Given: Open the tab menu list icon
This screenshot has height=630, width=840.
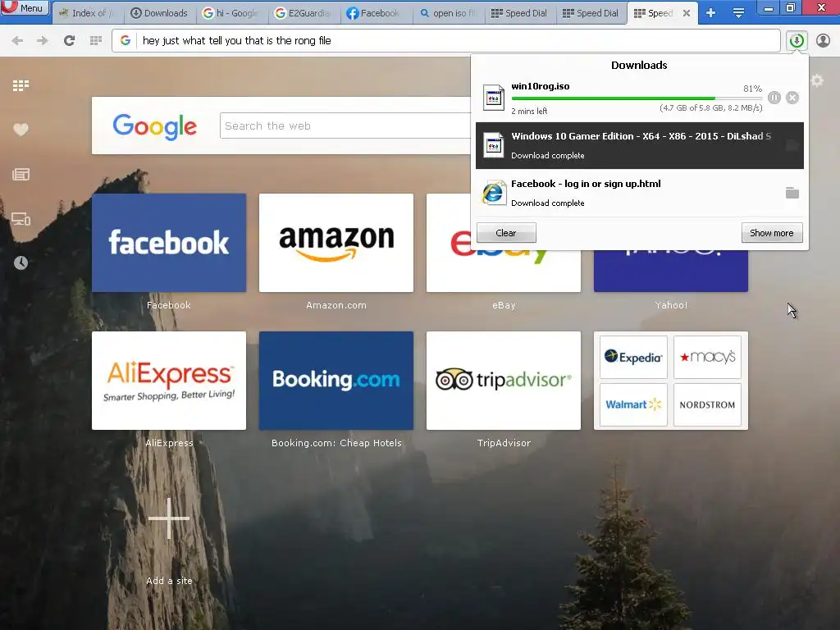Looking at the screenshot, I should point(738,13).
